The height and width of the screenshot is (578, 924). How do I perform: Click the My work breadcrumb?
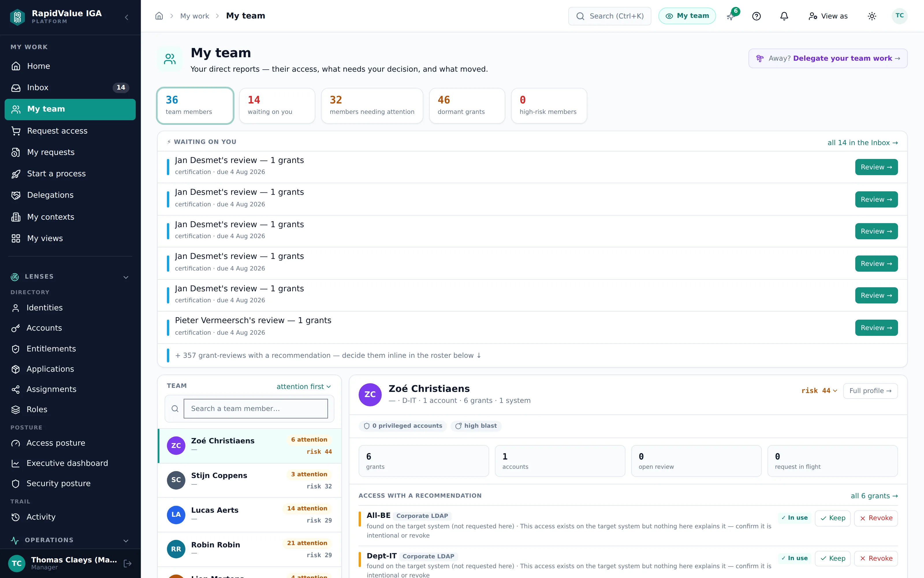click(x=194, y=16)
